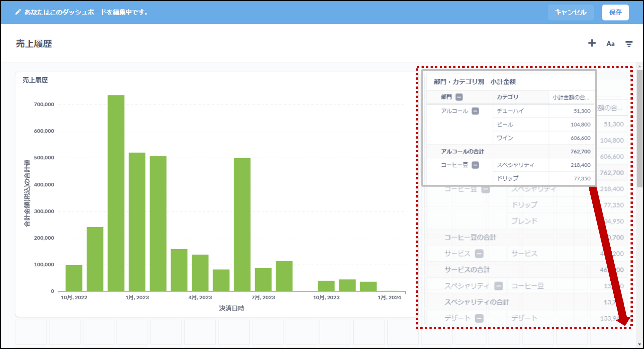Click the Aa text box icon
The image size is (644, 349).
[610, 44]
